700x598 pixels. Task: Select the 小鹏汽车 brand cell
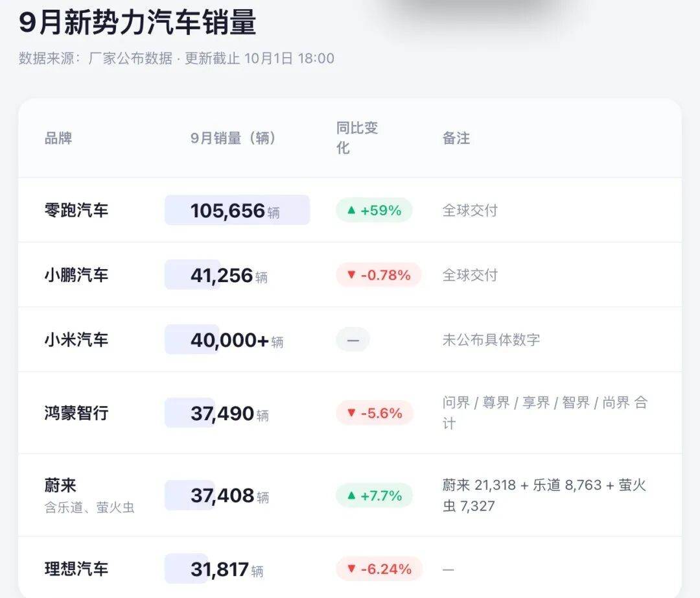tap(76, 274)
